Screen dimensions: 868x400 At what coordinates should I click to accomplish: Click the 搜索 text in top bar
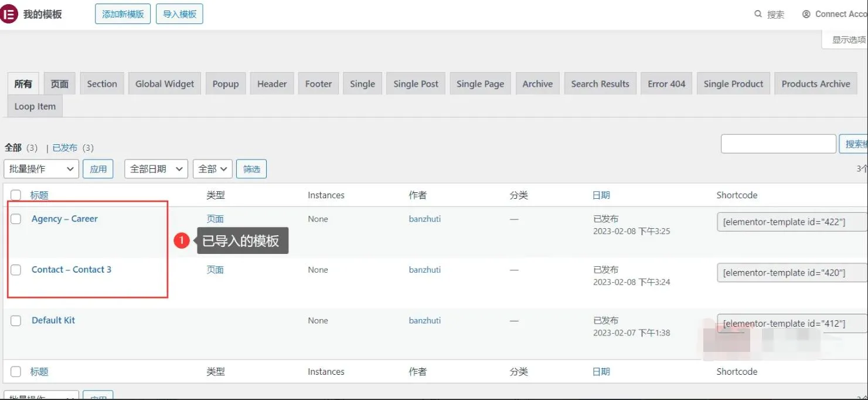[775, 15]
